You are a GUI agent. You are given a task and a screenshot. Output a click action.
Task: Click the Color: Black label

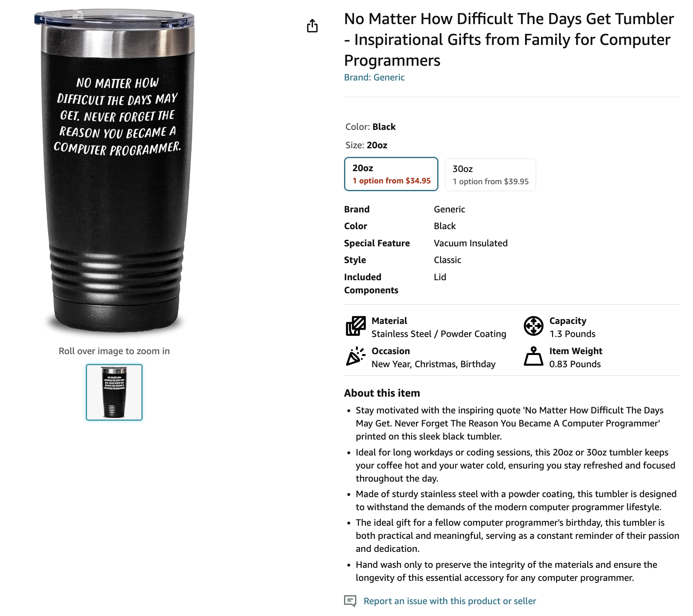tap(371, 127)
